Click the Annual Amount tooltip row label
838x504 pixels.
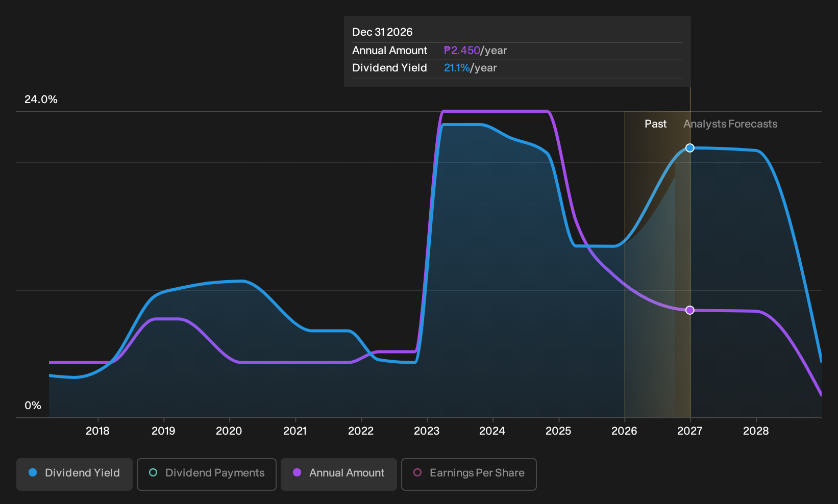tap(389, 51)
